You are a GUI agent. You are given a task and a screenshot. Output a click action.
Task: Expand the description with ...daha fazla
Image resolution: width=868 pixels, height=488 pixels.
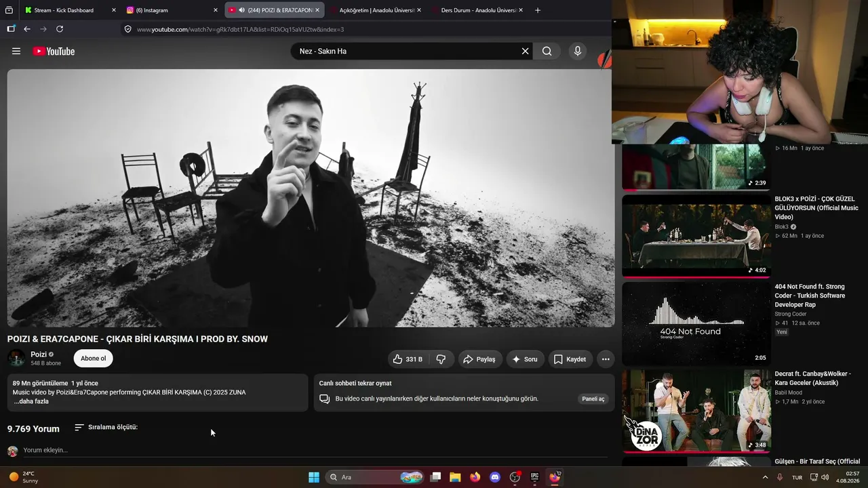31,401
